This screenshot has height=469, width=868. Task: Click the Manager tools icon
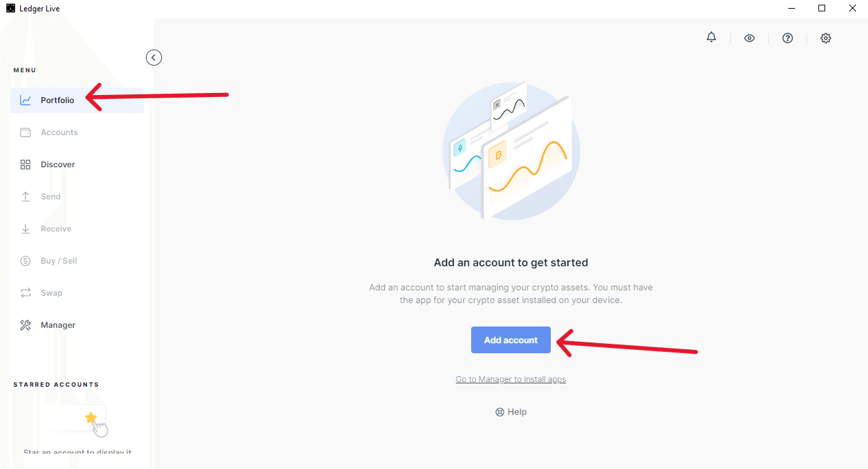[x=25, y=325]
